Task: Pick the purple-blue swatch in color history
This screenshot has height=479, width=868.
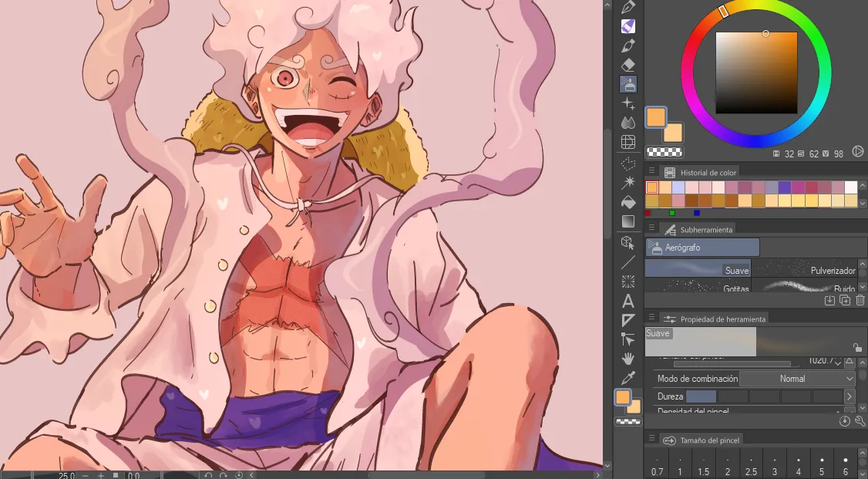Action: [785, 187]
